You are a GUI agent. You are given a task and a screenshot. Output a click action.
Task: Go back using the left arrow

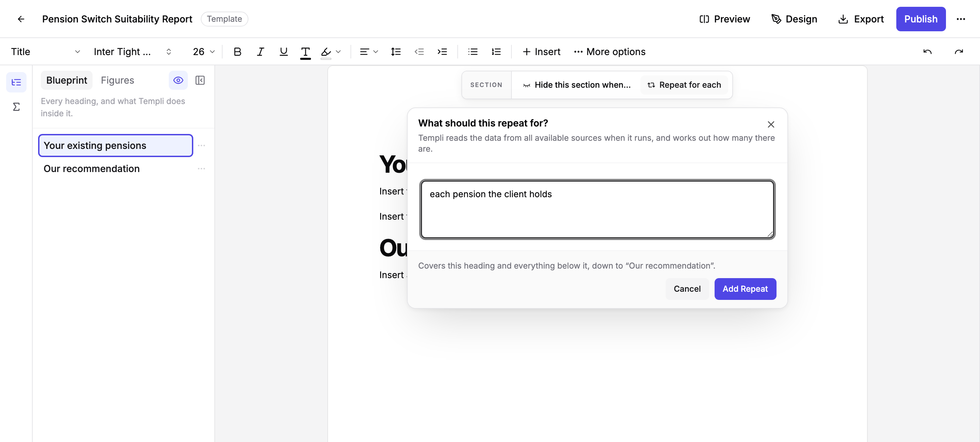(x=21, y=19)
